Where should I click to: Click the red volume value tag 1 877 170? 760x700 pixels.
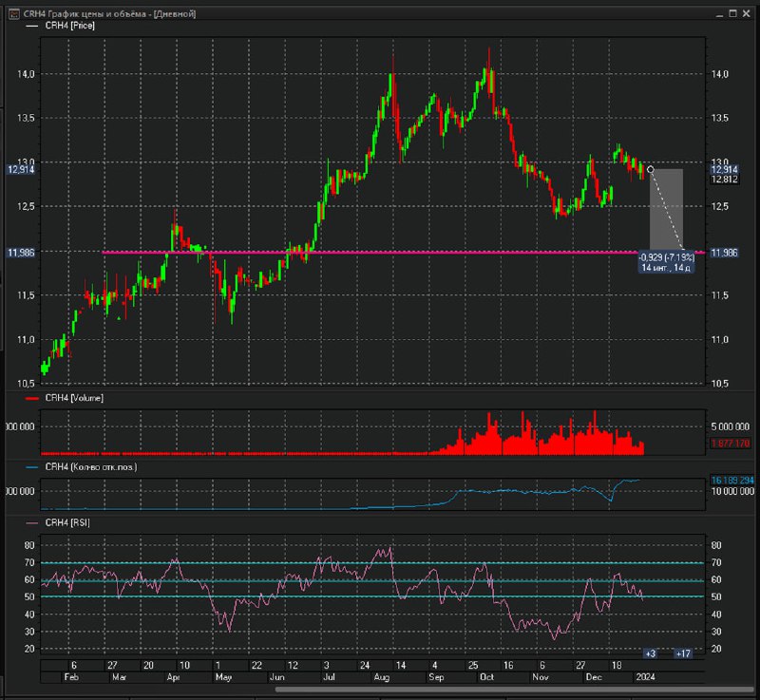[x=731, y=444]
